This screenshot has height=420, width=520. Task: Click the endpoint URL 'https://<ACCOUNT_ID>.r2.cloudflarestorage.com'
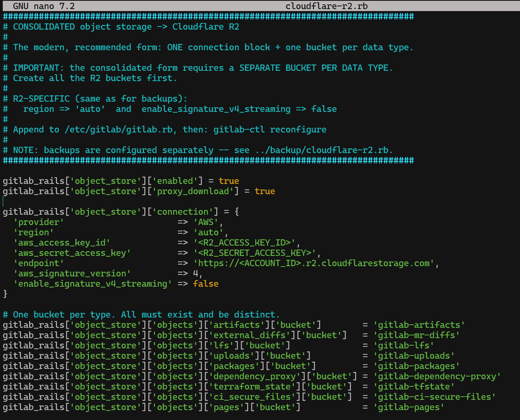pos(314,263)
